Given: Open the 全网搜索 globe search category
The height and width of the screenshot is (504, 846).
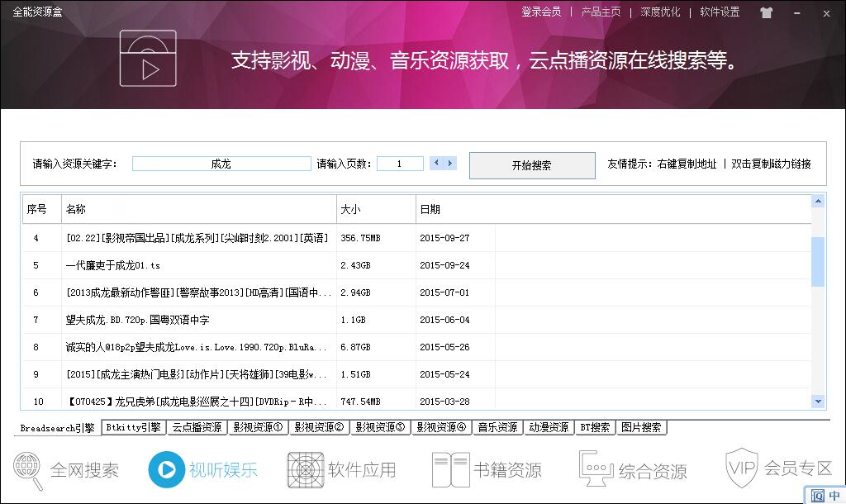Looking at the screenshot, I should tap(66, 469).
